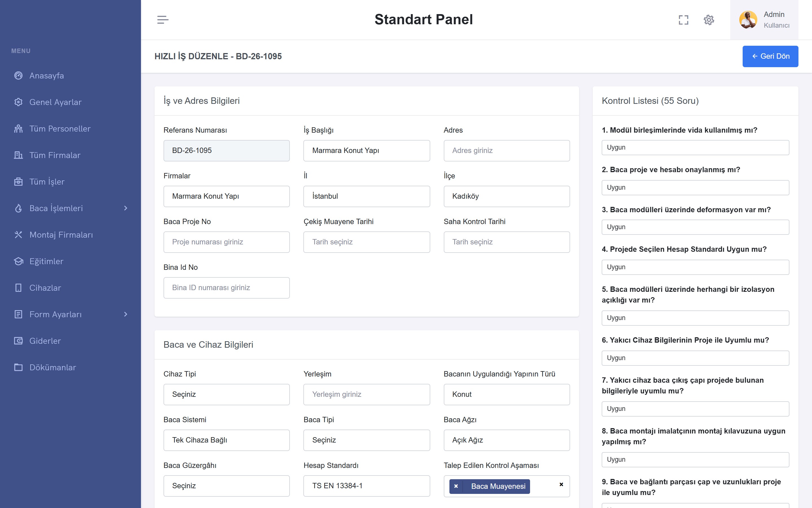Open the Firmalar dropdown
Image resolution: width=812 pixels, height=508 pixels.
pos(226,196)
